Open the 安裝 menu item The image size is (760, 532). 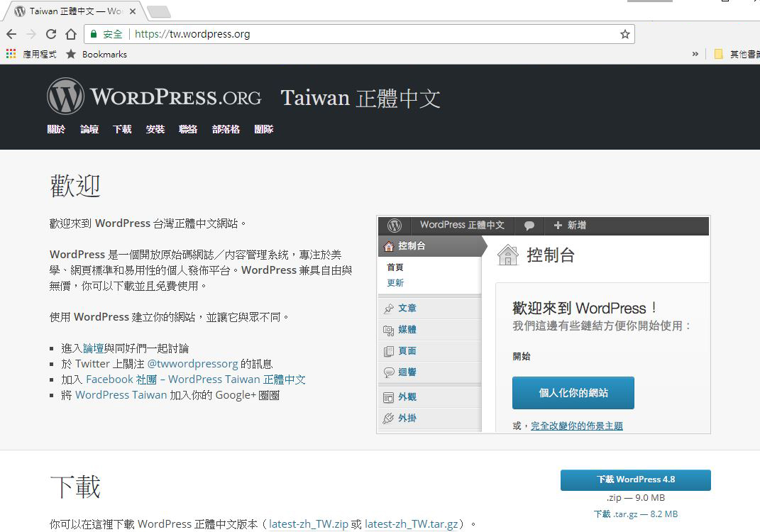(155, 129)
